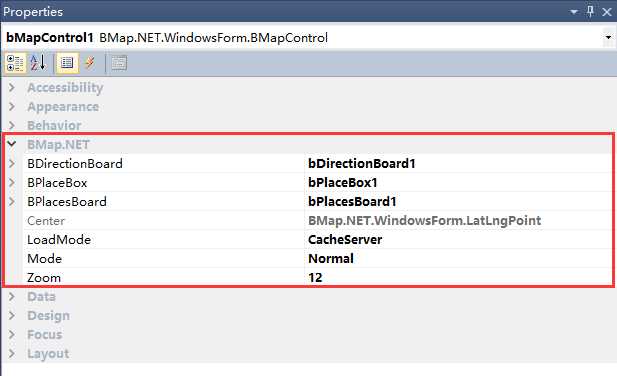Open the Properties window position dropdown arrow
Screen dimensions: 617x376
(x=574, y=12)
